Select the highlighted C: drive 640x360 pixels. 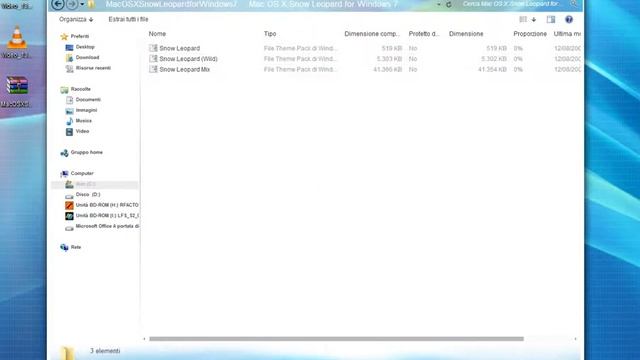pos(95,184)
